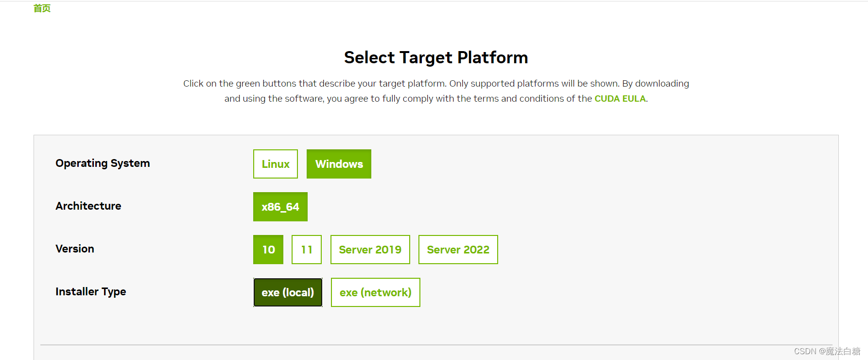This screenshot has width=868, height=360.
Task: Click the Select Target Platform heading
Action: point(436,57)
